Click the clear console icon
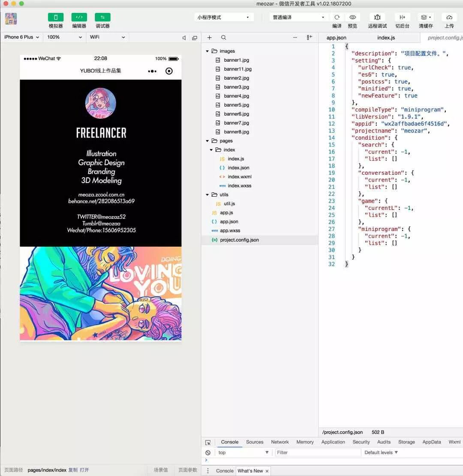The height and width of the screenshot is (476, 463). (208, 452)
